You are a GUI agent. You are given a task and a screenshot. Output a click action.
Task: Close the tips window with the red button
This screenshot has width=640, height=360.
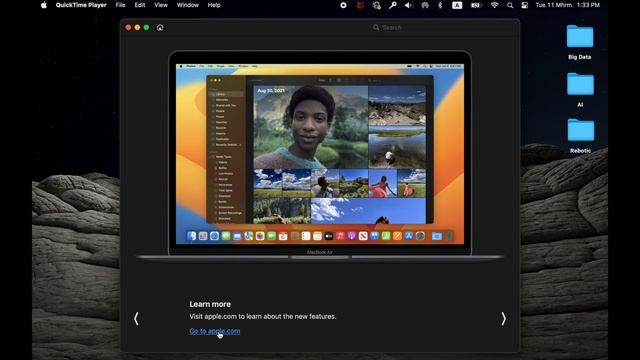[128, 27]
